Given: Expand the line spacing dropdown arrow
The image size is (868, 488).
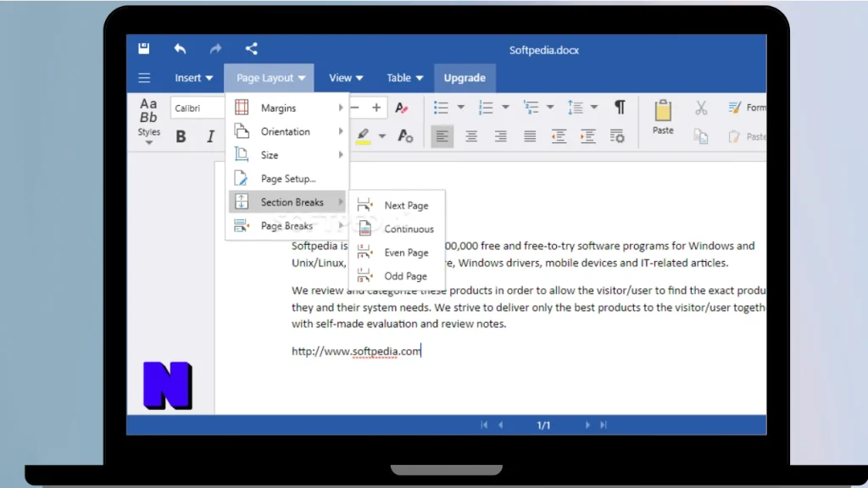Looking at the screenshot, I should (x=594, y=108).
